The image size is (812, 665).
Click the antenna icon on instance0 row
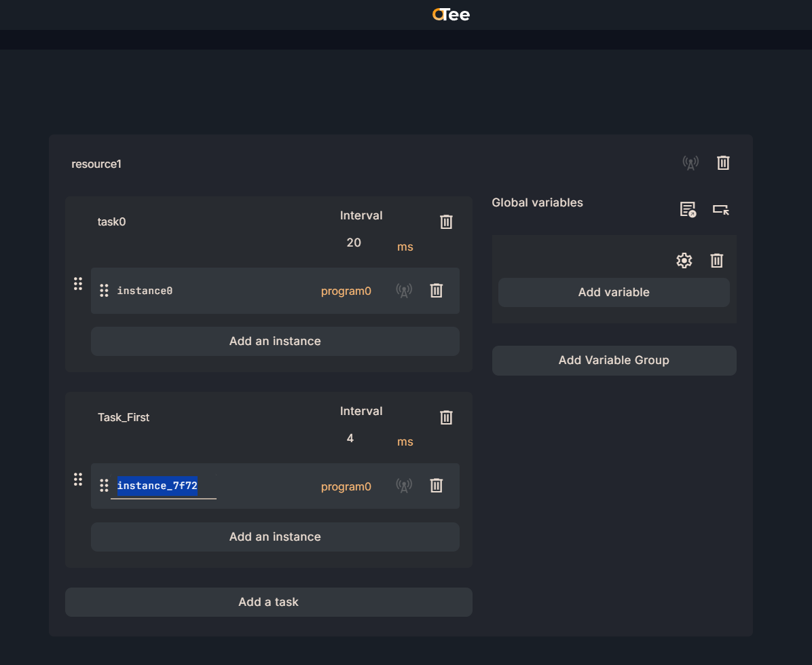click(x=404, y=291)
